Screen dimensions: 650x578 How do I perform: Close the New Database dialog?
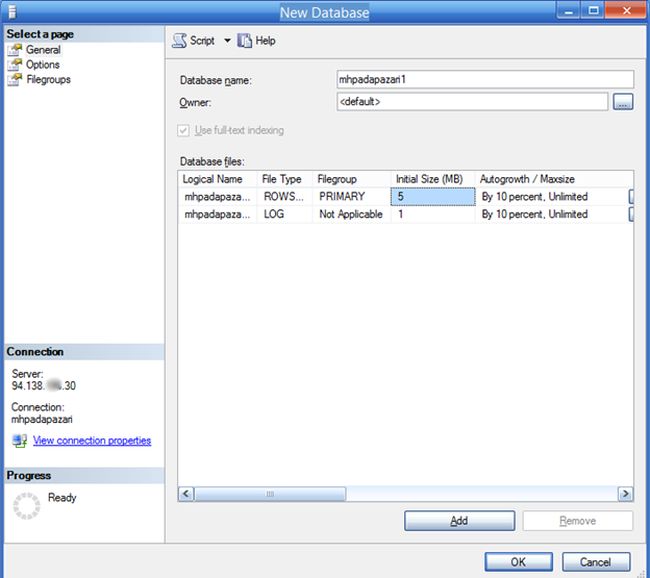point(626,11)
